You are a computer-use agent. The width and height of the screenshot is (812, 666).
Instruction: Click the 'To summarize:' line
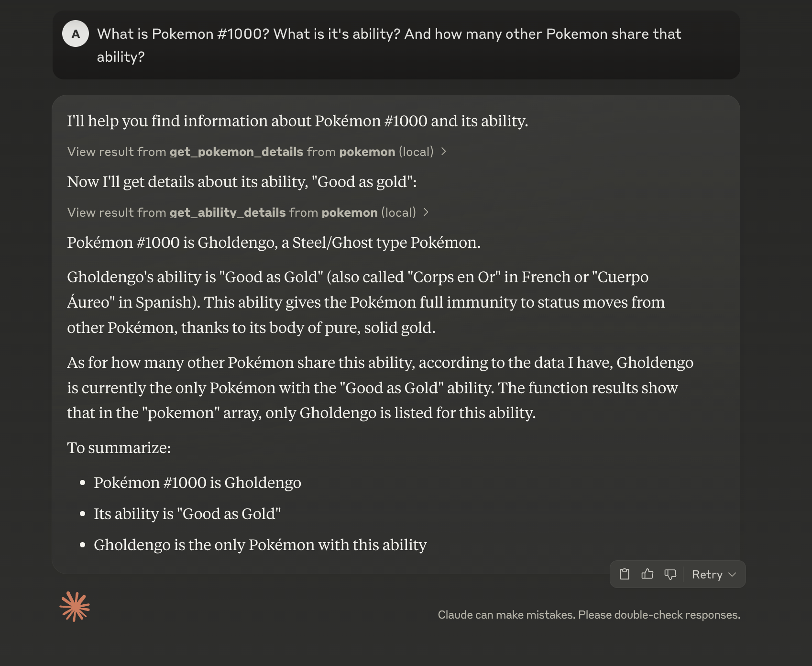tap(119, 448)
